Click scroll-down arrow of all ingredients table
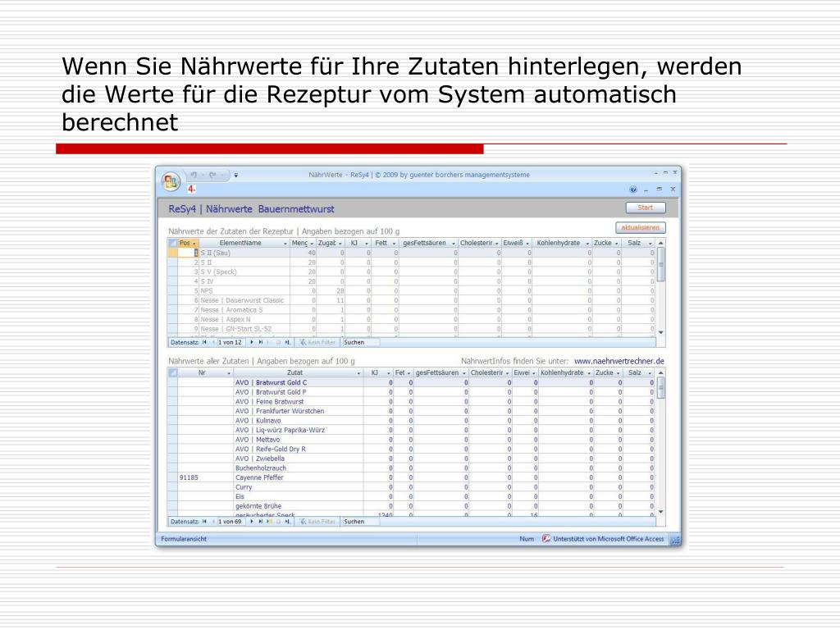 (661, 512)
